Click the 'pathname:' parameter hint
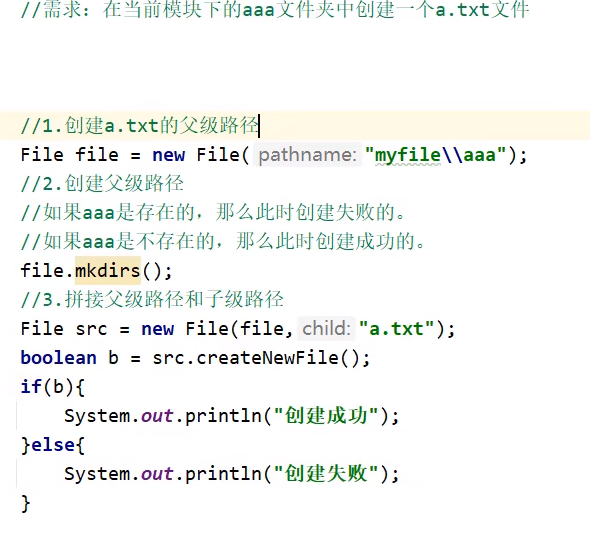 click(x=308, y=155)
